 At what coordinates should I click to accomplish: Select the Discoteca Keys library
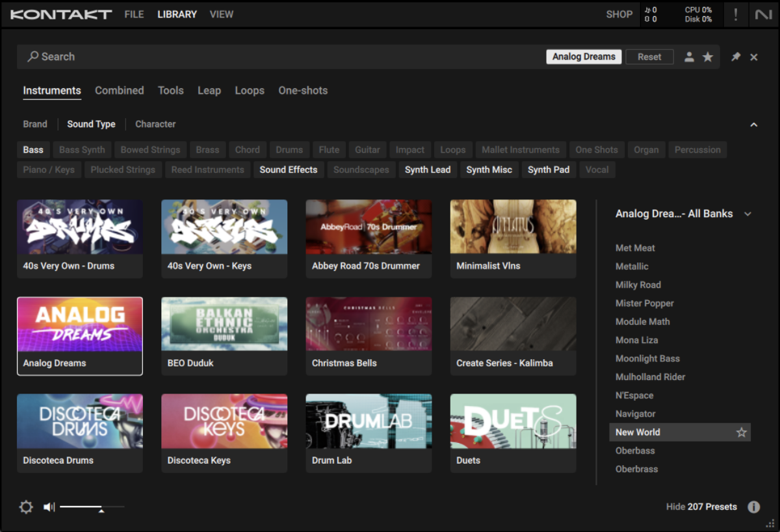pos(224,433)
